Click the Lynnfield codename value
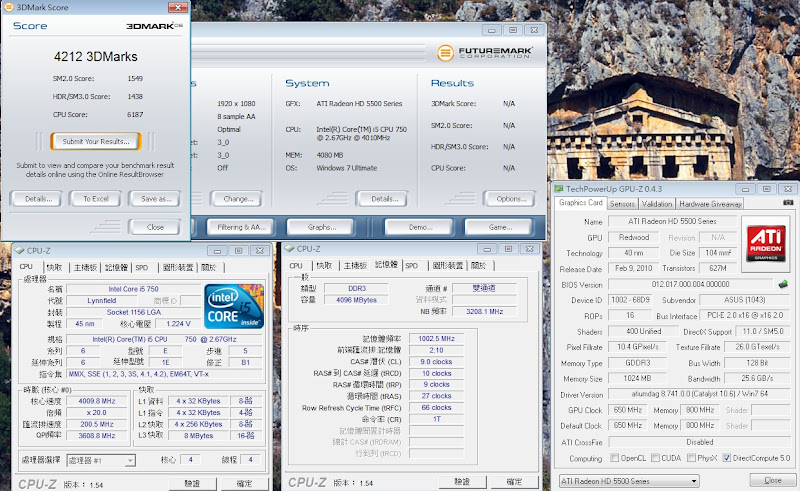Screen dimensions: 800x491 click(x=102, y=301)
